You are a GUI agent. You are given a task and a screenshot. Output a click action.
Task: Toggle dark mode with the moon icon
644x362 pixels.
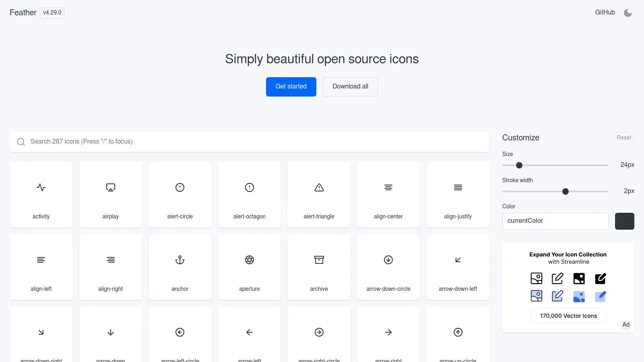point(628,12)
